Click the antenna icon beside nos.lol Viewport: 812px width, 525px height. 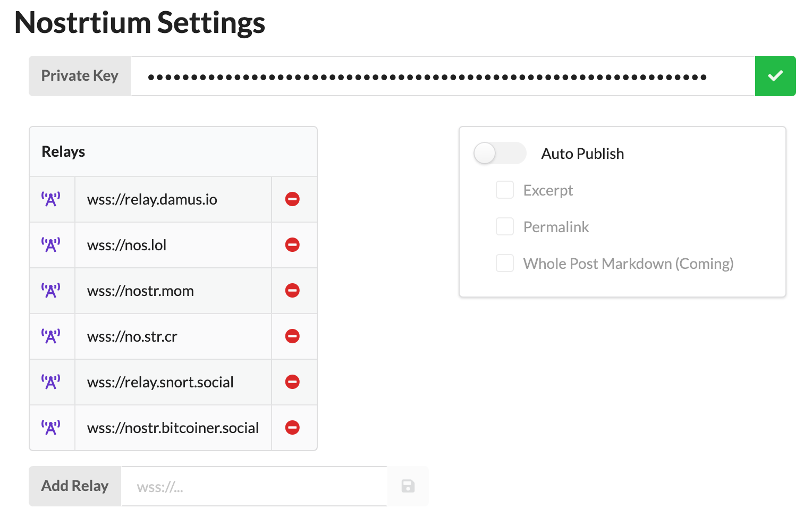(x=51, y=245)
